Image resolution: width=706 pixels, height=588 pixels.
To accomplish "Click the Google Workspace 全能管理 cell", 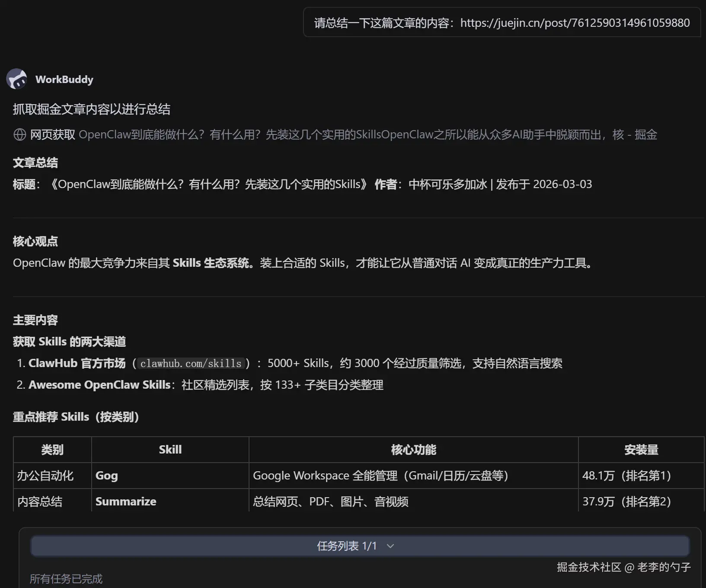I will pos(414,476).
